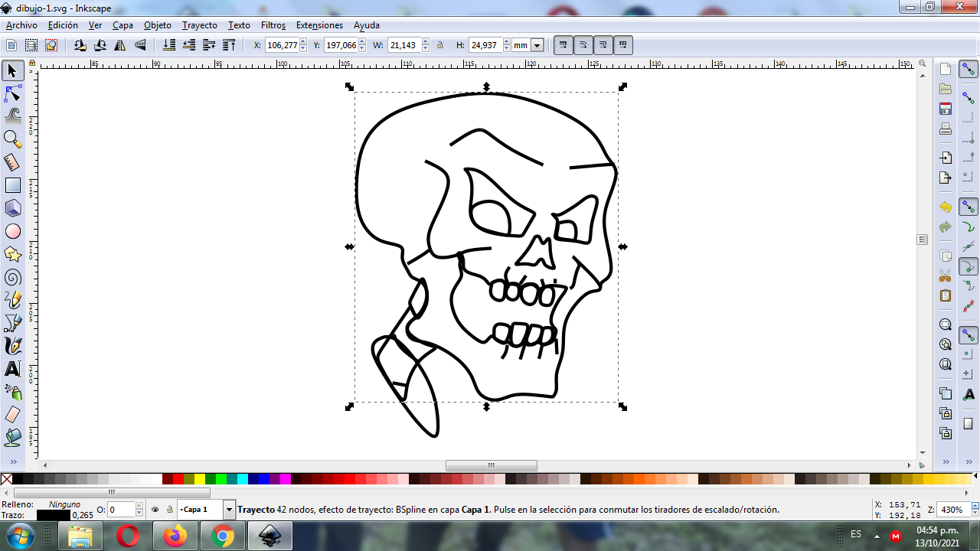Viewport: 980px width, 551px height.
Task: Select the Rectangle tool
Action: [x=12, y=185]
